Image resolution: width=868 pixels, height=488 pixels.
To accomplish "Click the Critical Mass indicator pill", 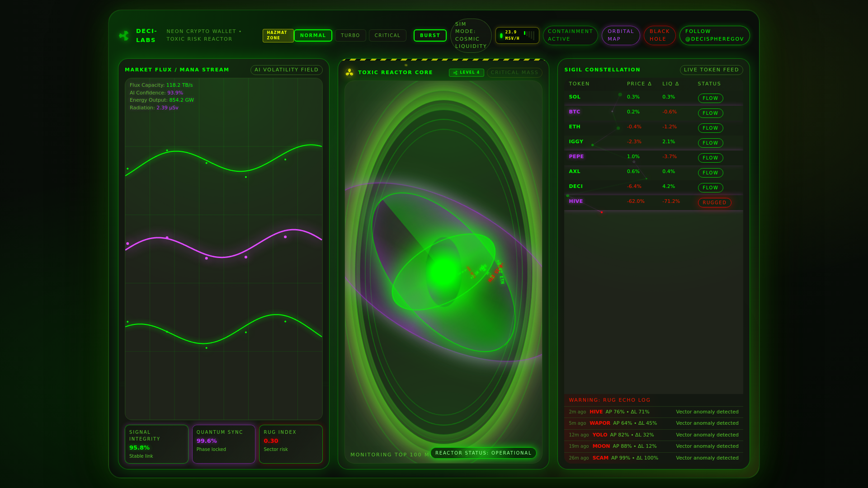I will pyautogui.click(x=514, y=73).
